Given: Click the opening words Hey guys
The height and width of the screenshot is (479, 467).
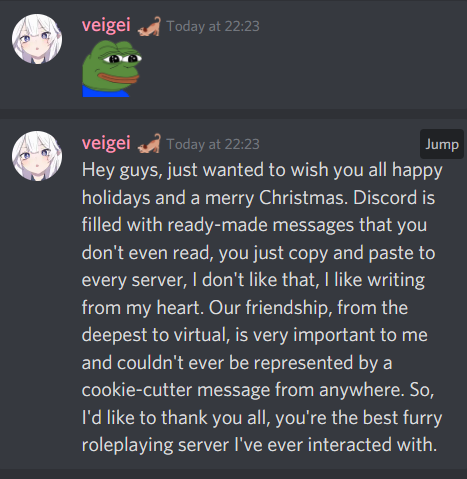Looking at the screenshot, I should (122, 170).
